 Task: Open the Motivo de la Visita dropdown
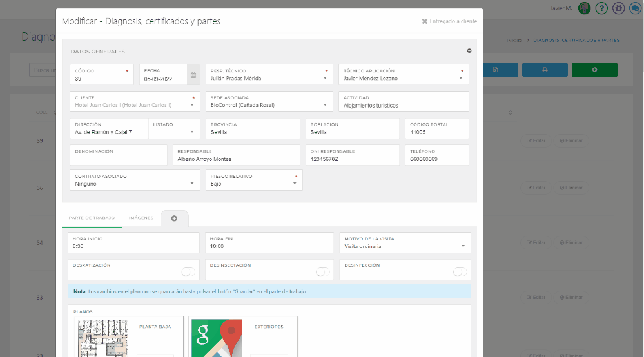[x=404, y=246]
